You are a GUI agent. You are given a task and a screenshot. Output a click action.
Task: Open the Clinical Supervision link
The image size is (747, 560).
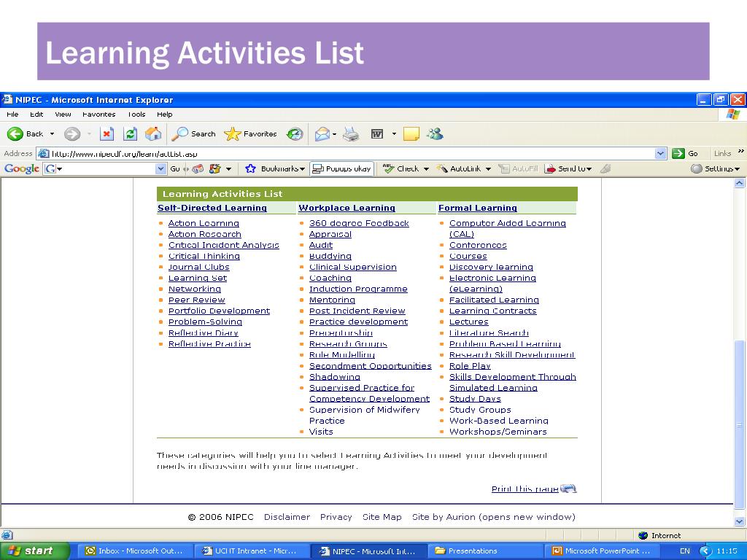(352, 267)
